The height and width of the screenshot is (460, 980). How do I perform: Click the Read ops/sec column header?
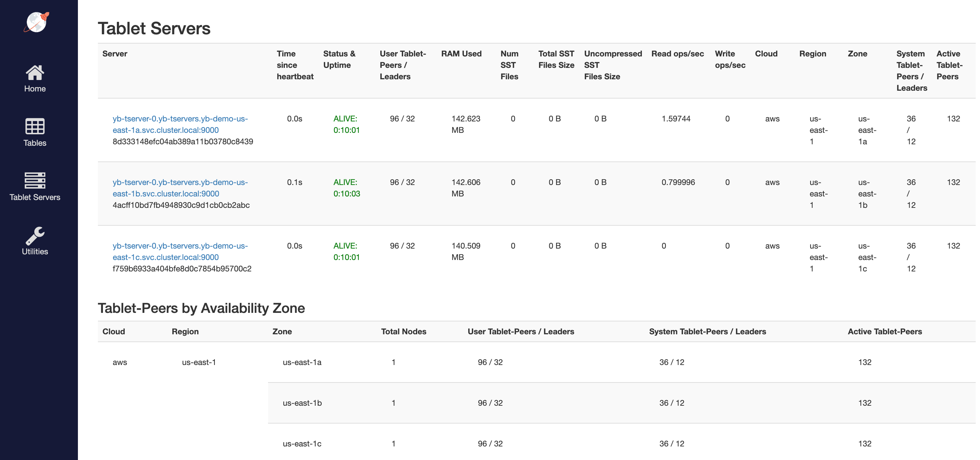[677, 54]
